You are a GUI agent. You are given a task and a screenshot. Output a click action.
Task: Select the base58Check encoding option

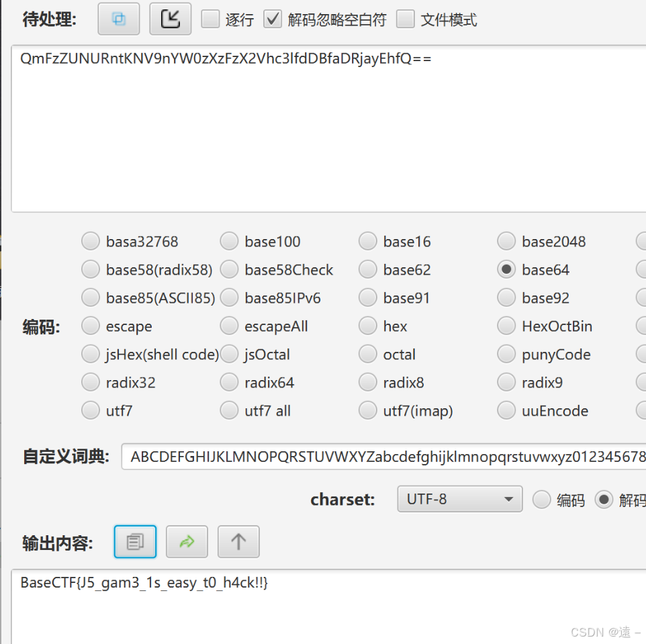pos(229,269)
